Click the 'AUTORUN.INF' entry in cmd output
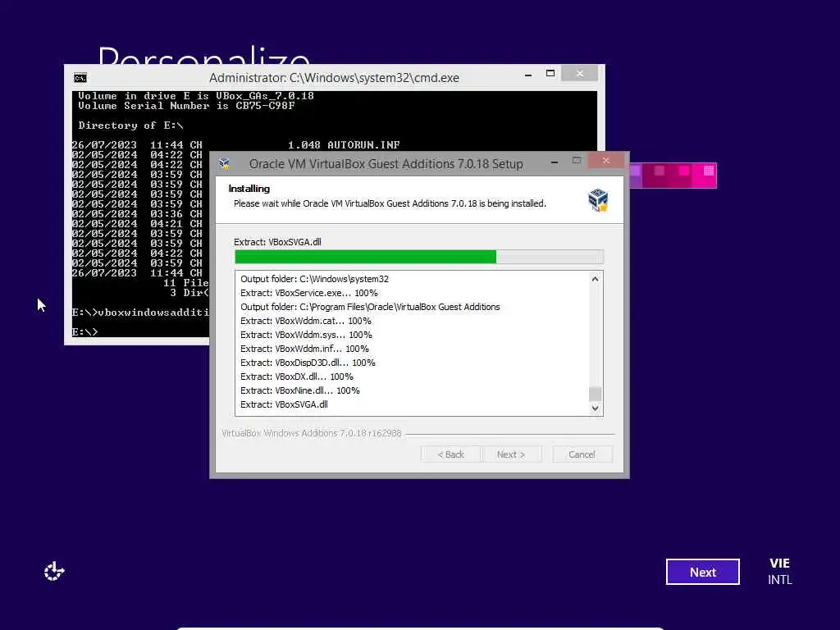The width and height of the screenshot is (840, 630). [x=363, y=145]
